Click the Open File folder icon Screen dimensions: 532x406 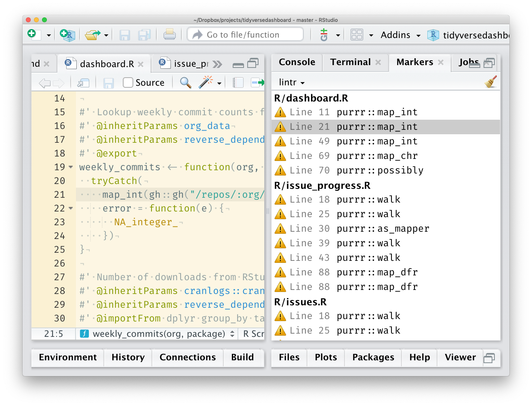coord(93,35)
